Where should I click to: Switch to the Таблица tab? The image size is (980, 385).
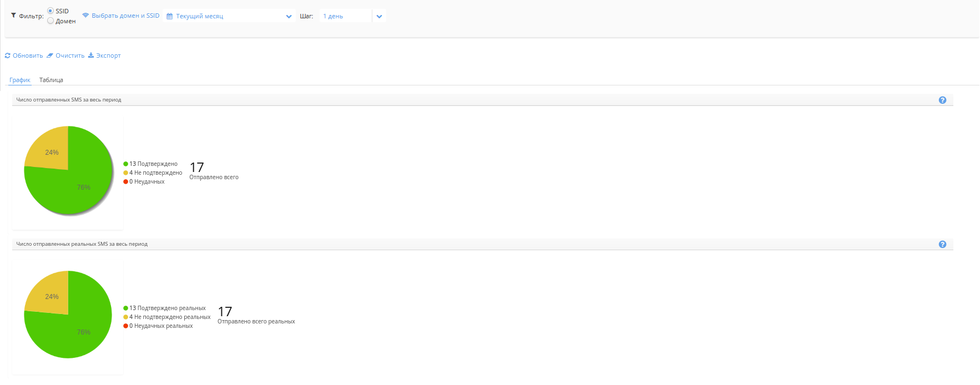[51, 80]
